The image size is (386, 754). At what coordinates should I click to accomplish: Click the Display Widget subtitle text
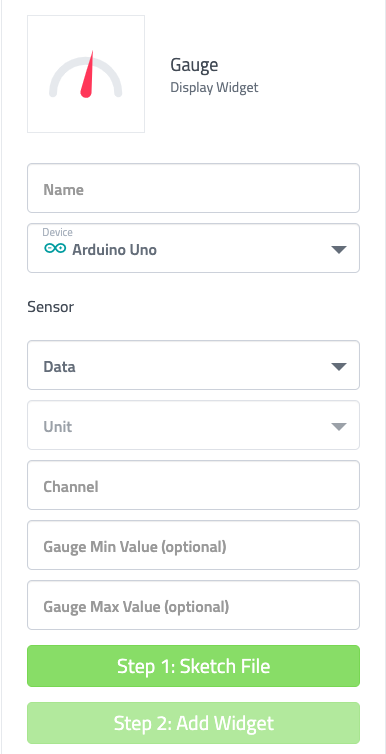coord(214,88)
